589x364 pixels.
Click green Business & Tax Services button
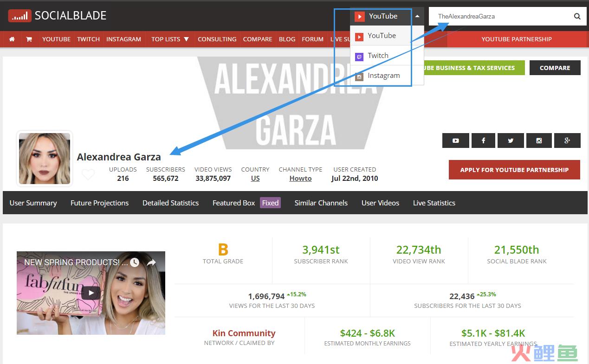coord(473,68)
